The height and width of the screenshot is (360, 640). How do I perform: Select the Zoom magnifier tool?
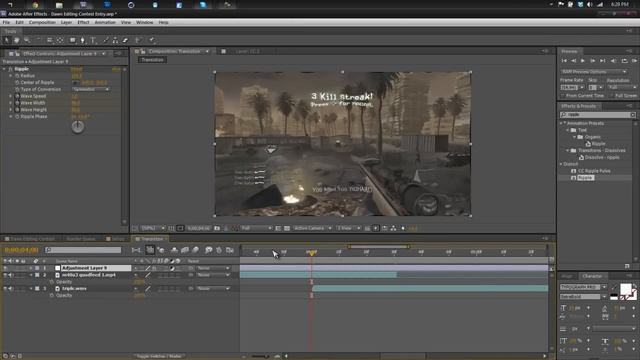pos(27,40)
